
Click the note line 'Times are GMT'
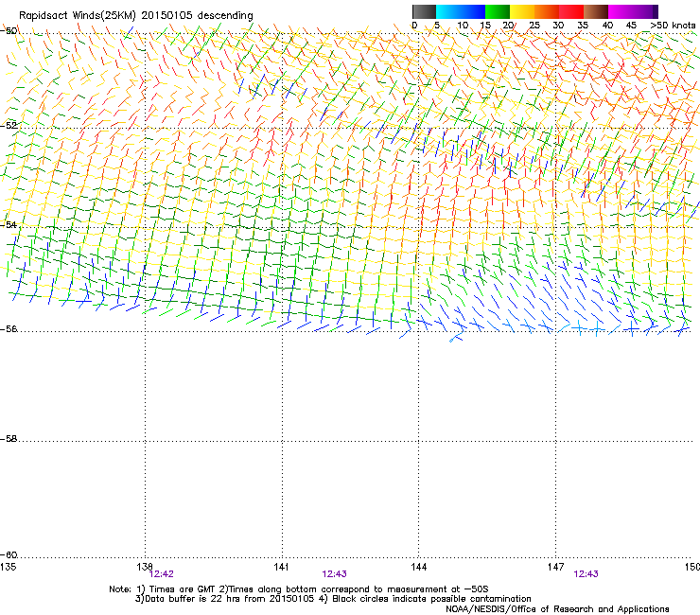click(x=183, y=589)
